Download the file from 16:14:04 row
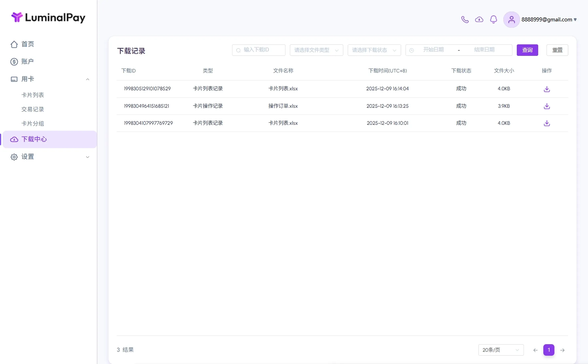Image resolution: width=588 pixels, height=364 pixels. point(547,89)
